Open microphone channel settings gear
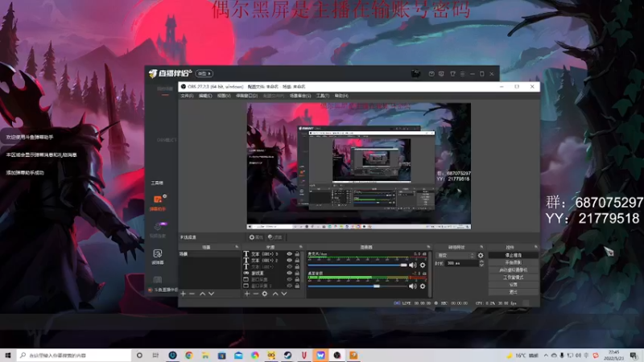The image size is (644, 362). 423,265
